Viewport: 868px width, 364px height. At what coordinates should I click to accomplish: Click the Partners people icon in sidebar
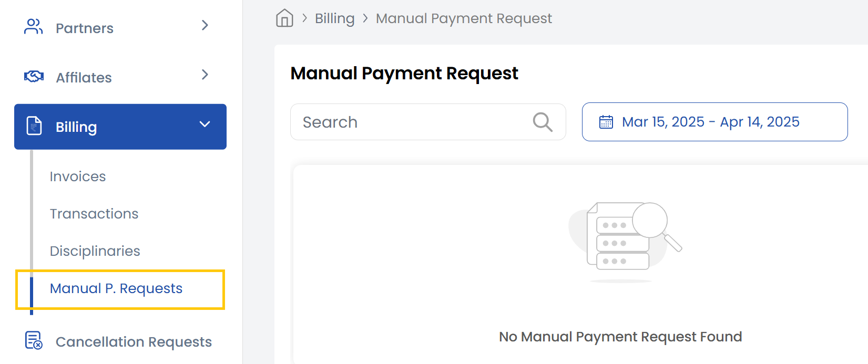33,27
